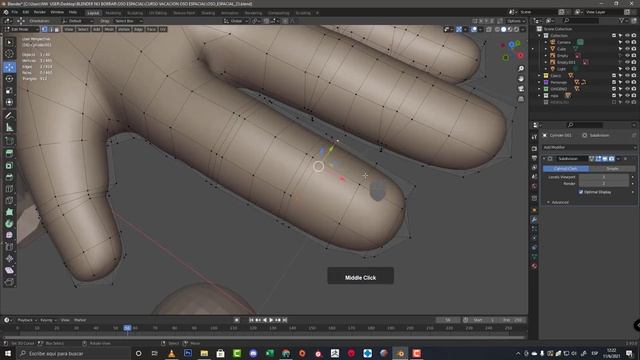The image size is (640, 360).
Task: Toggle the Optimal Display checkbox
Action: click(581, 192)
